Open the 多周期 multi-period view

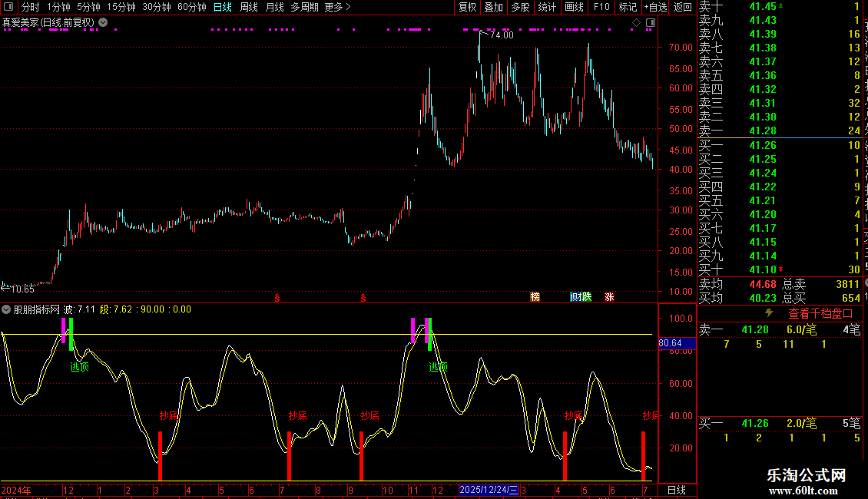(304, 7)
